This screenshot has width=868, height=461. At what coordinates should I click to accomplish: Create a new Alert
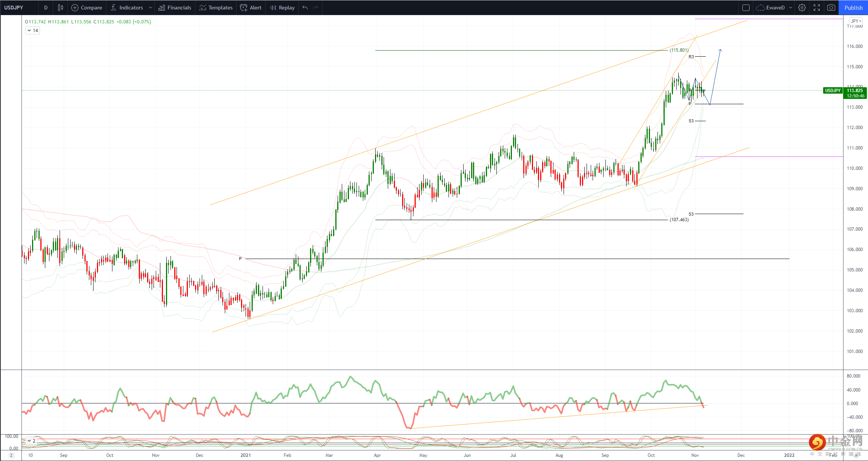tap(250, 8)
